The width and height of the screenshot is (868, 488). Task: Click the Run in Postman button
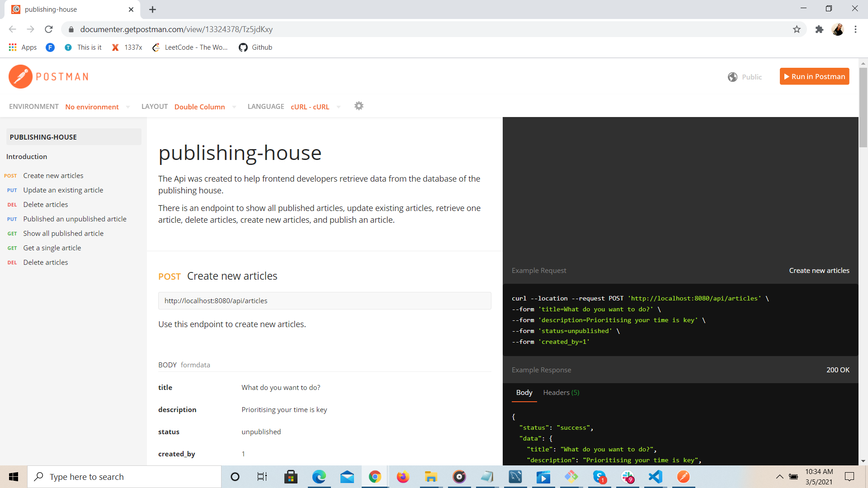pos(814,76)
